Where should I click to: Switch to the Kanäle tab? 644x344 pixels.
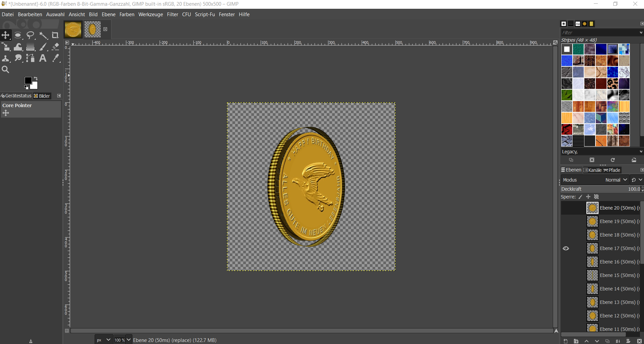[x=592, y=170]
